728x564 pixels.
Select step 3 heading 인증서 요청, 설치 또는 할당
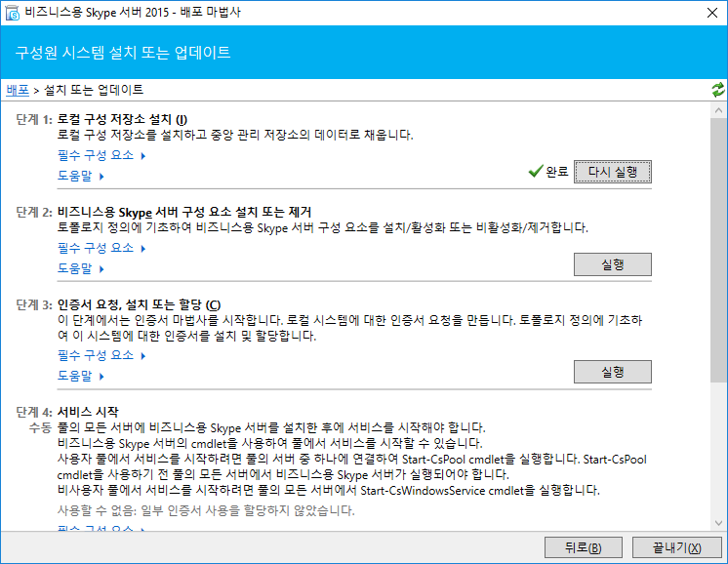pos(139,305)
